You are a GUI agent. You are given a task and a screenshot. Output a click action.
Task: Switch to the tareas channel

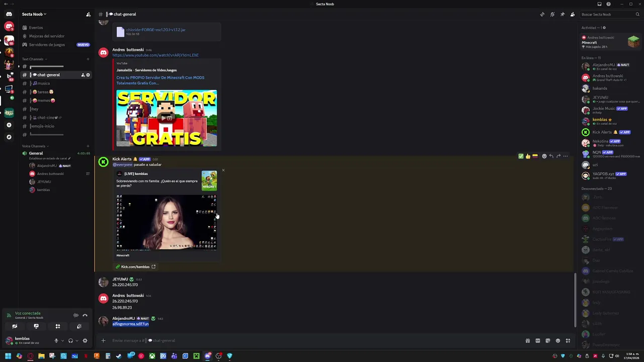[56, 92]
